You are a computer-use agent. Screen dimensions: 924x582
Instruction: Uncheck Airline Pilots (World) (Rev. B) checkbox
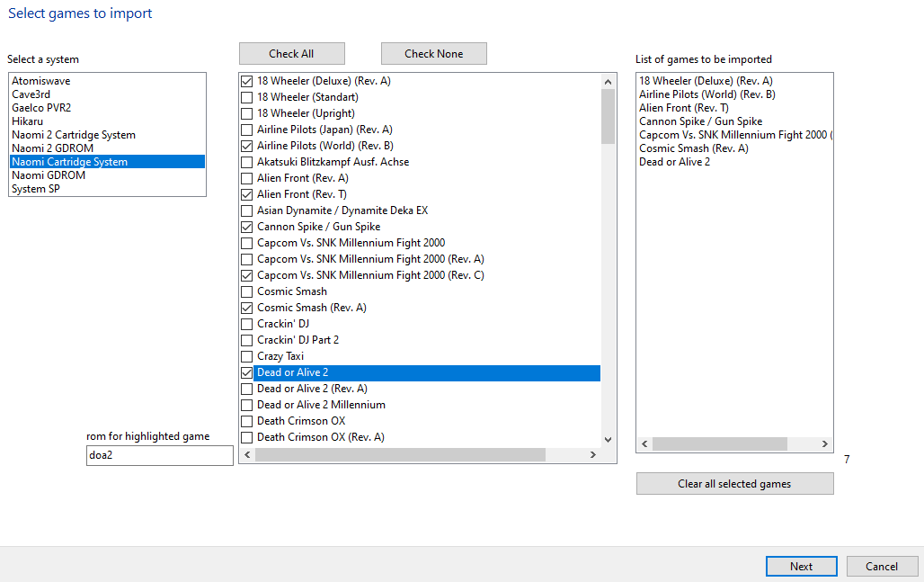coord(247,147)
